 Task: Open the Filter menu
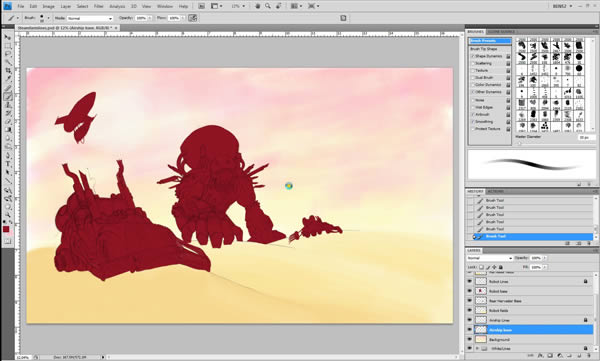click(x=99, y=6)
